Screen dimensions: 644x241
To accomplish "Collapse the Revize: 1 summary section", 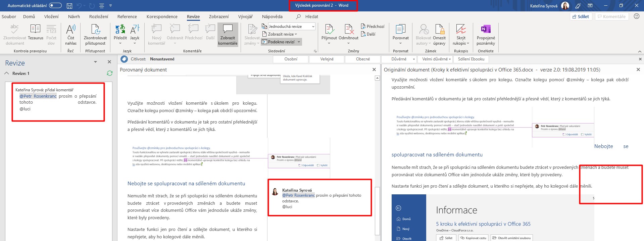I will 7,73.
